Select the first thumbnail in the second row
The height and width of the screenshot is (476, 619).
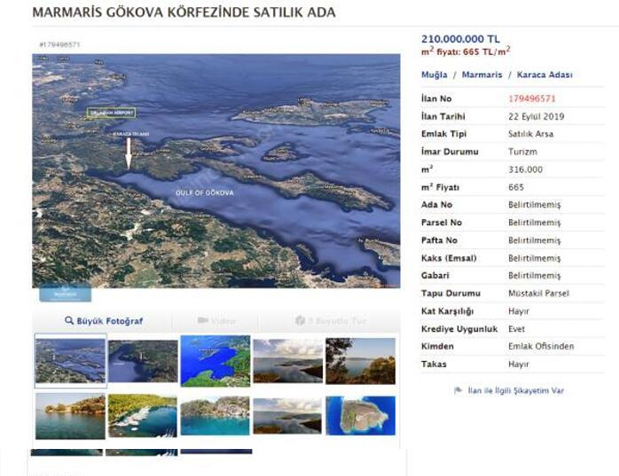tap(69, 415)
